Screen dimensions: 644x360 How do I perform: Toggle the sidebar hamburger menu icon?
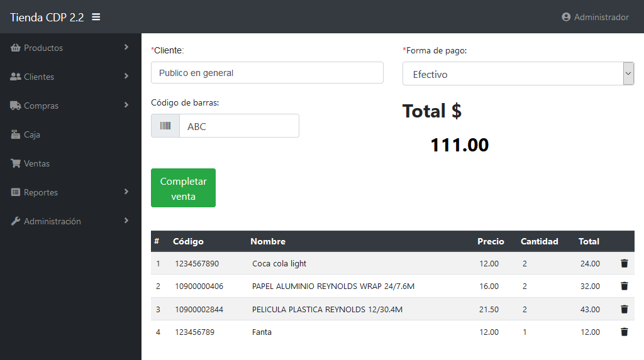[x=96, y=17]
